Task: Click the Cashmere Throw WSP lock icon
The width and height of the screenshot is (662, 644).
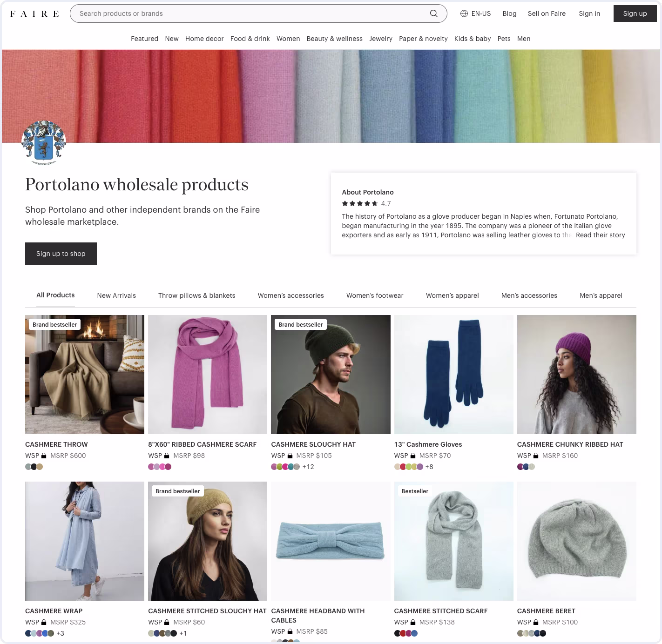Action: tap(44, 456)
